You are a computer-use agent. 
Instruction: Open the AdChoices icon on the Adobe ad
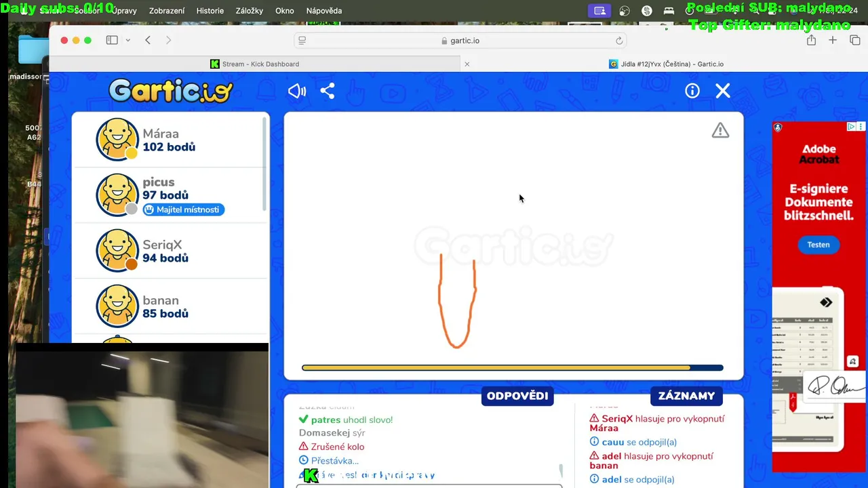click(x=851, y=127)
